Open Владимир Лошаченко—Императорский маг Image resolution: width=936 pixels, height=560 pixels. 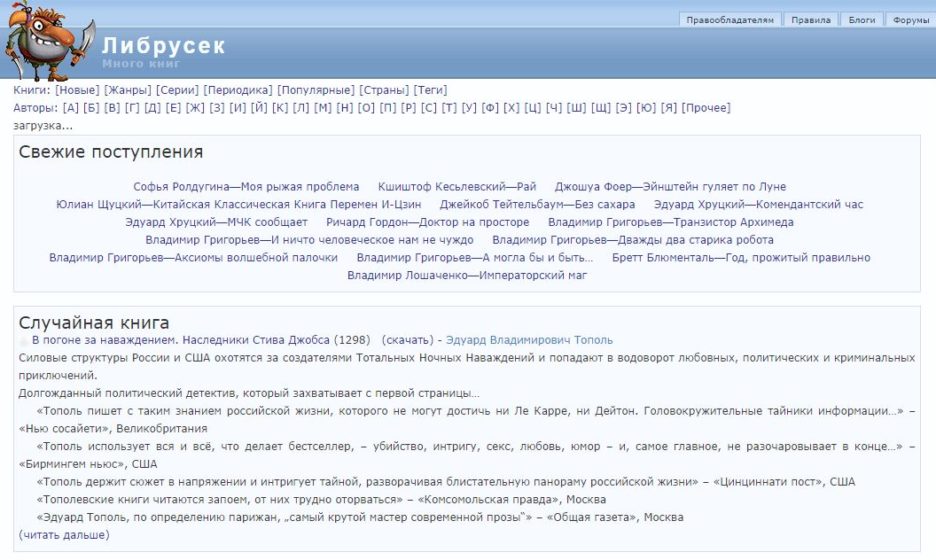point(467,275)
